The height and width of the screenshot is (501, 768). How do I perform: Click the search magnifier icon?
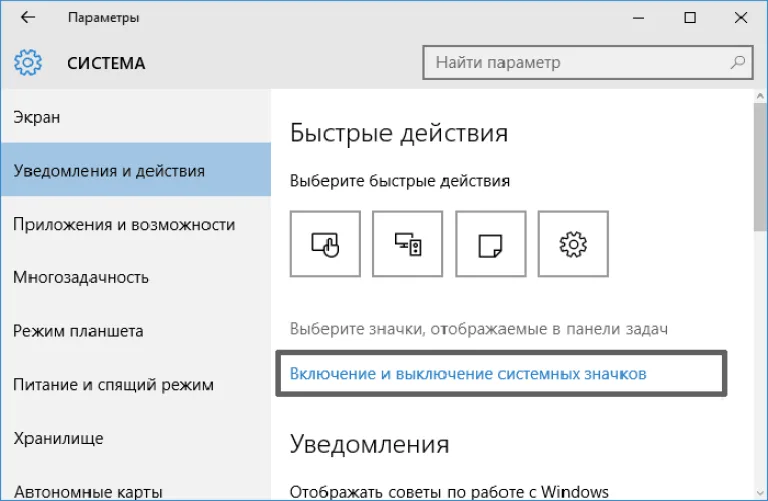(738, 62)
